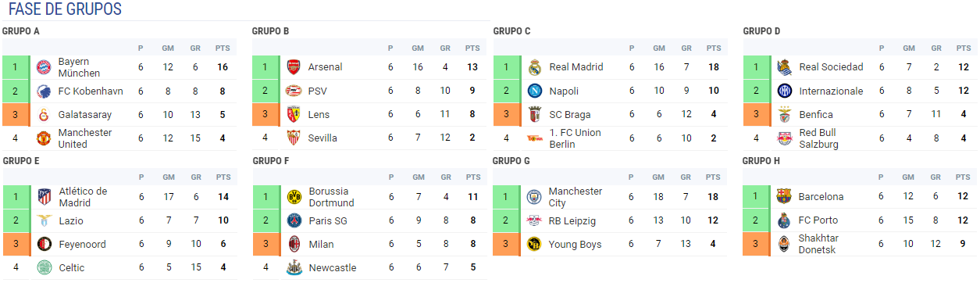980x290 pixels.
Task: Click the Barcelona club crest
Action: point(785,197)
